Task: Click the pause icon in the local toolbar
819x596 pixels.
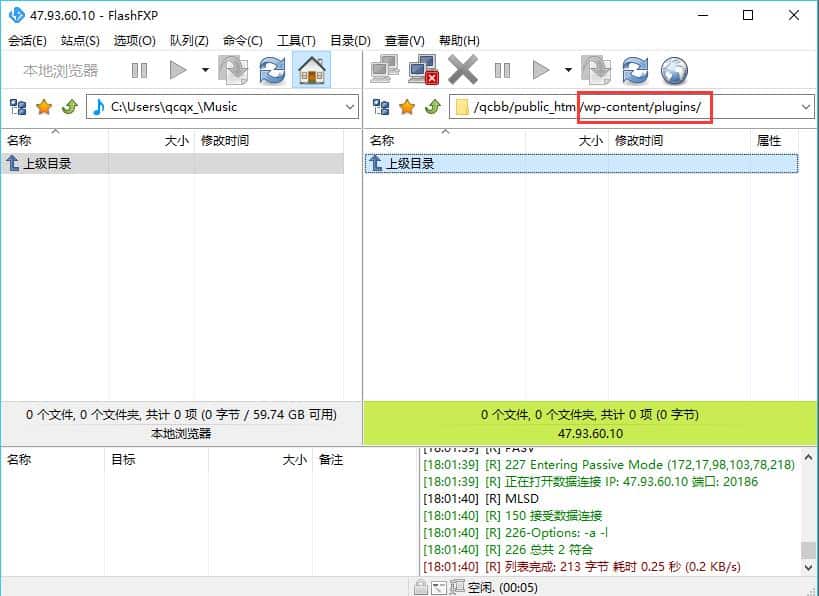Action: click(x=139, y=70)
